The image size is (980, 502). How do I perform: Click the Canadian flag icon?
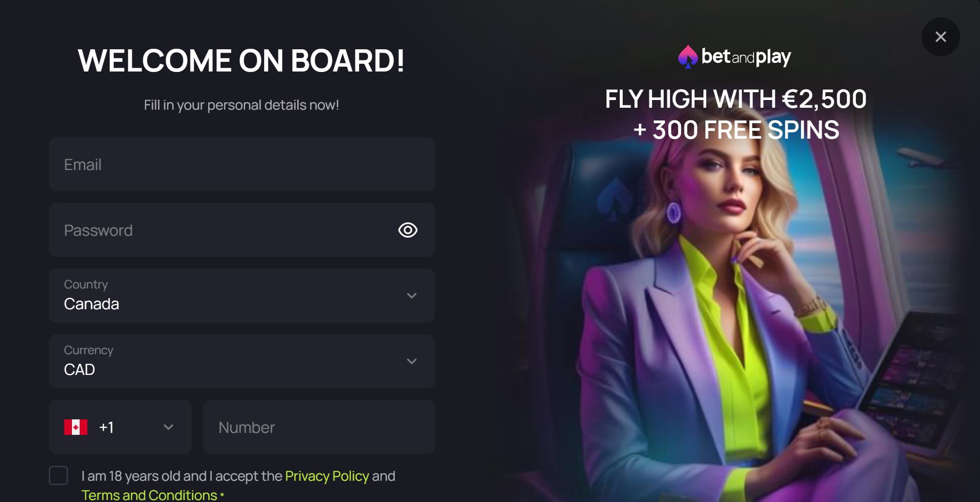76,427
